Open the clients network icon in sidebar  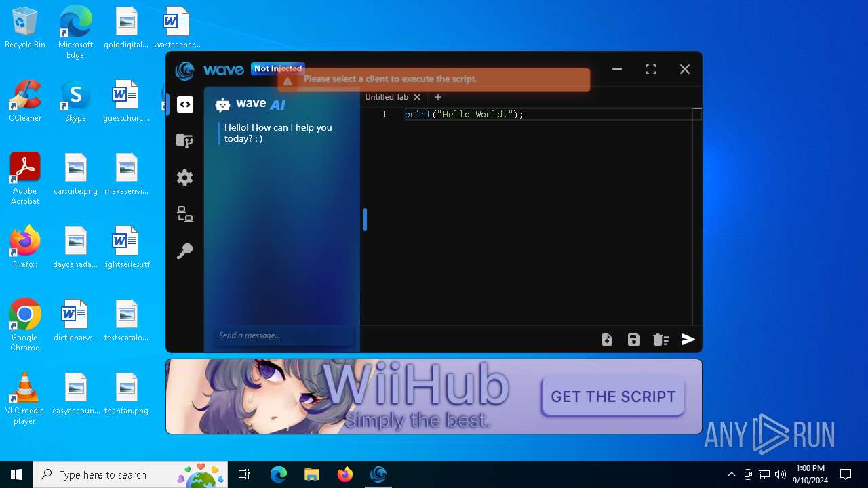click(x=185, y=214)
